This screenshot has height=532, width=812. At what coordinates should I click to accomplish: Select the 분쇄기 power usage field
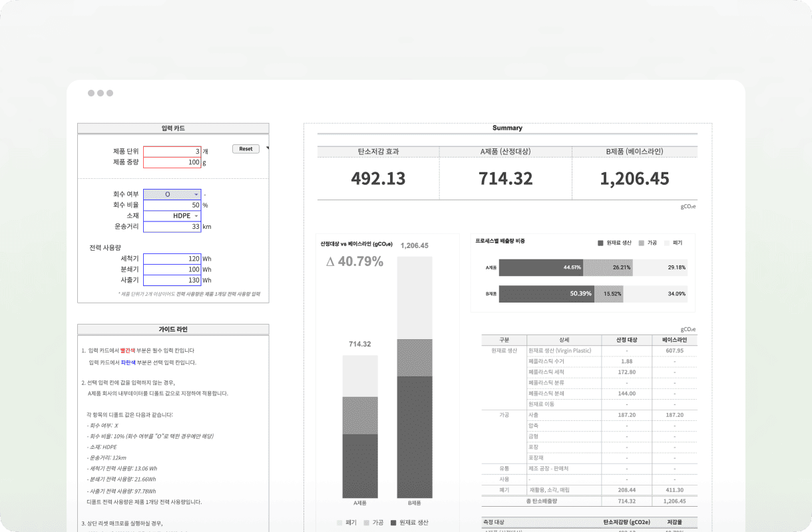pyautogui.click(x=172, y=269)
